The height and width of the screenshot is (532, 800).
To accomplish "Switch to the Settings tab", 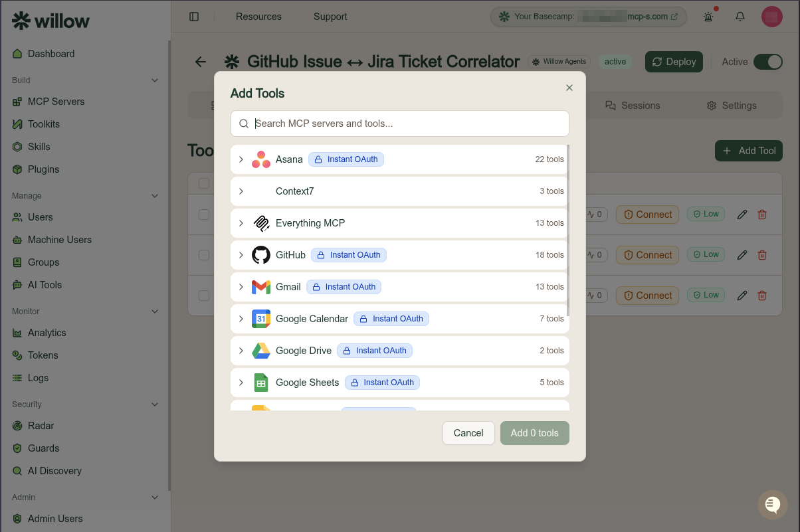I will (x=732, y=106).
